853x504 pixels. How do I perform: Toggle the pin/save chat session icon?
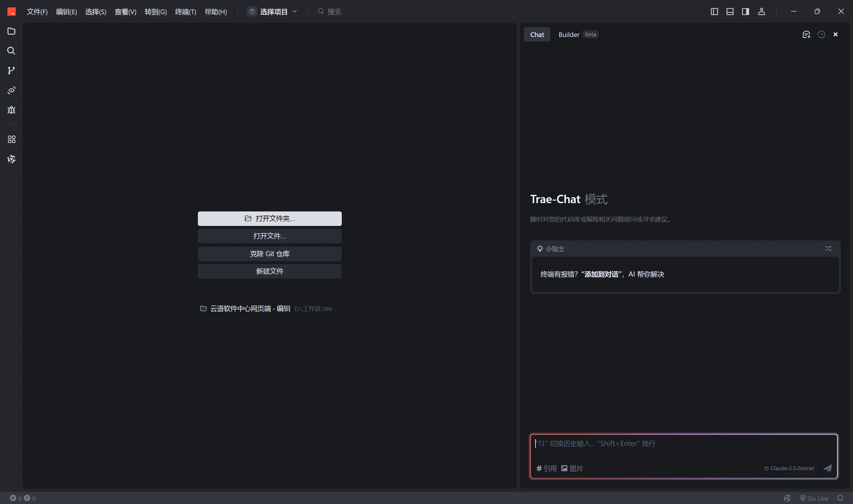[807, 34]
